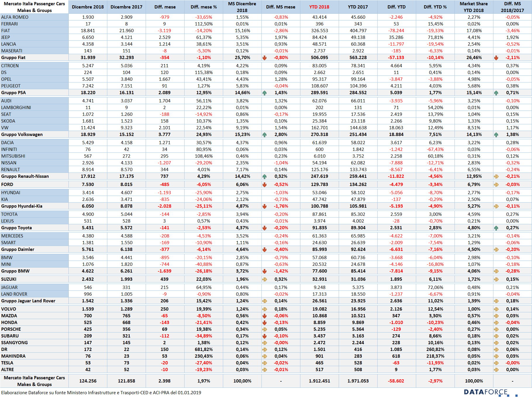Click the HYUNDAI row label
Image resolution: width=532 pixels, height=398 pixels.
point(11,193)
